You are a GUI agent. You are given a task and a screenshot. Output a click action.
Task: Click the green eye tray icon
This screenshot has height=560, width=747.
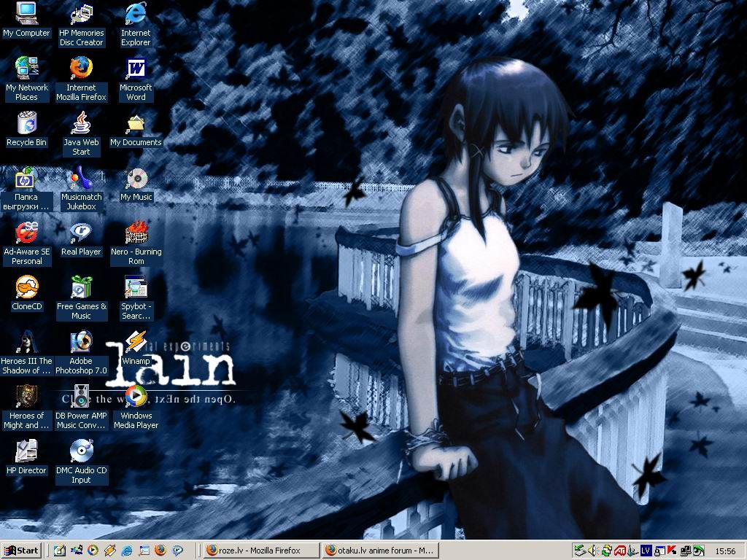698,551
